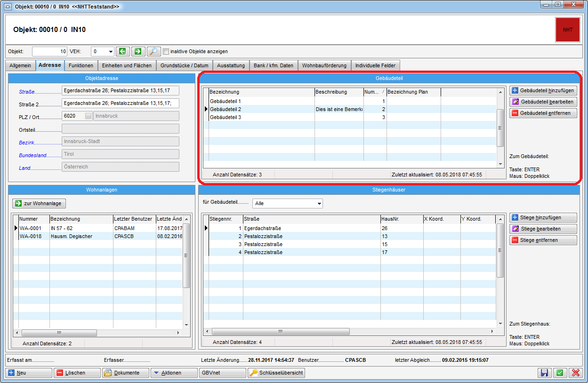Cancel with the red X icon

pyautogui.click(x=575, y=373)
